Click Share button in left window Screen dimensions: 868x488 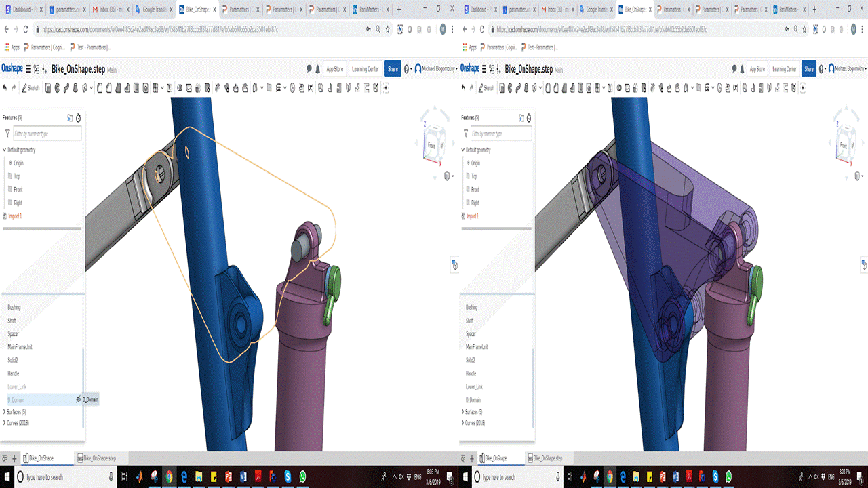point(393,69)
